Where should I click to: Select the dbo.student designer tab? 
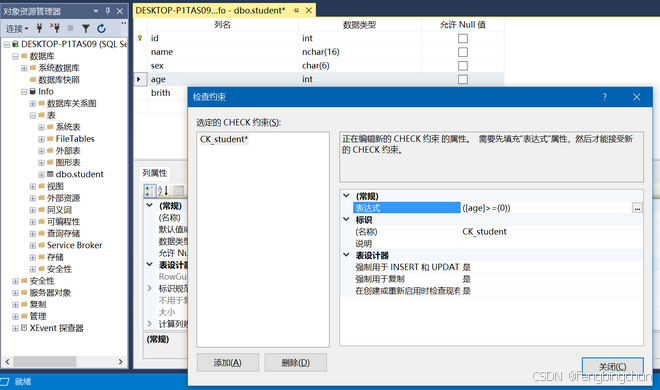(x=210, y=11)
